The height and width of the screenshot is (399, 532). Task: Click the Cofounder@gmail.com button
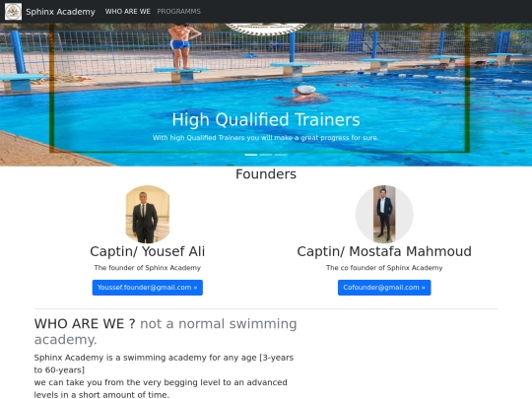point(384,288)
